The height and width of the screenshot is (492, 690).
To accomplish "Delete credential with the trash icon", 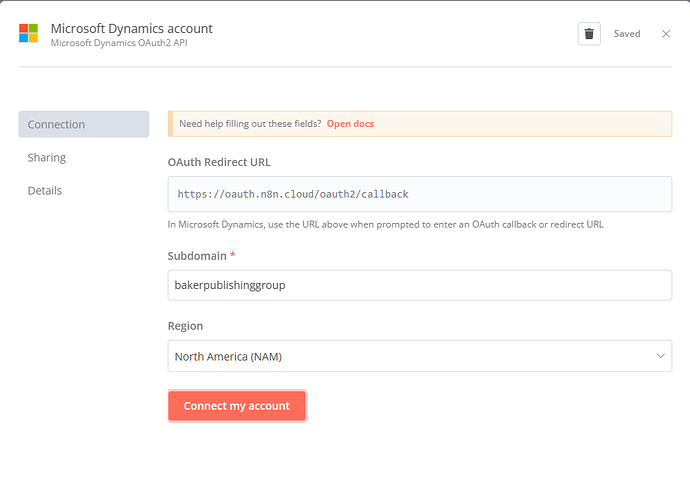I will coord(589,34).
